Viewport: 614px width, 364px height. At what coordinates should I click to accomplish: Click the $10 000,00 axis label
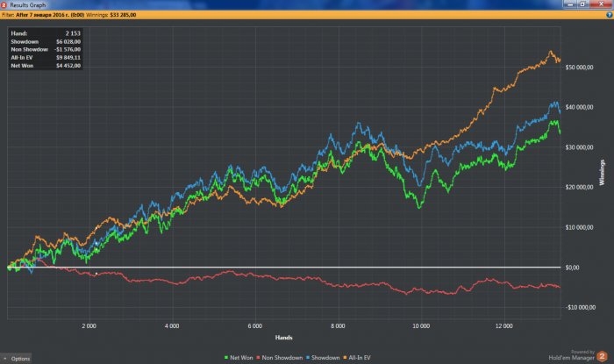tap(579, 227)
